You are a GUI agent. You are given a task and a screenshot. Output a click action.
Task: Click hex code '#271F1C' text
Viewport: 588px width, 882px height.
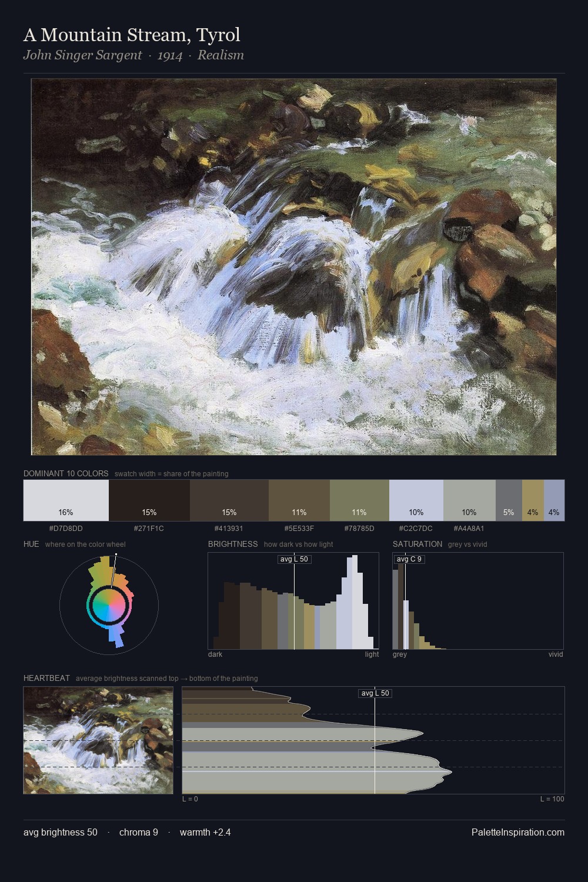pos(149,528)
